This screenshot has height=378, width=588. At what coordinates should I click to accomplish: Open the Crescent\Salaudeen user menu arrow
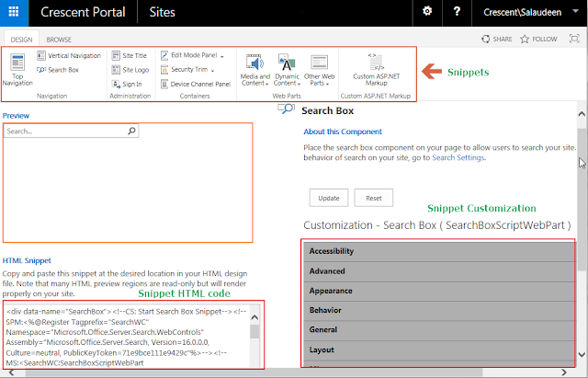[x=575, y=11]
